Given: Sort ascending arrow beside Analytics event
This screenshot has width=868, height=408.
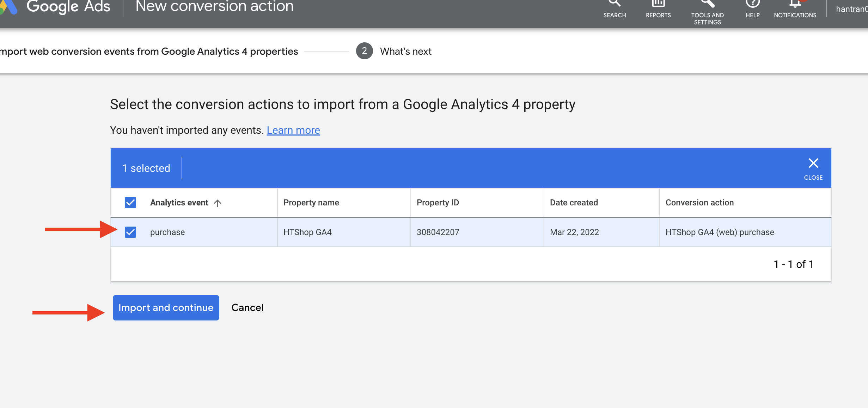Looking at the screenshot, I should click(x=218, y=203).
